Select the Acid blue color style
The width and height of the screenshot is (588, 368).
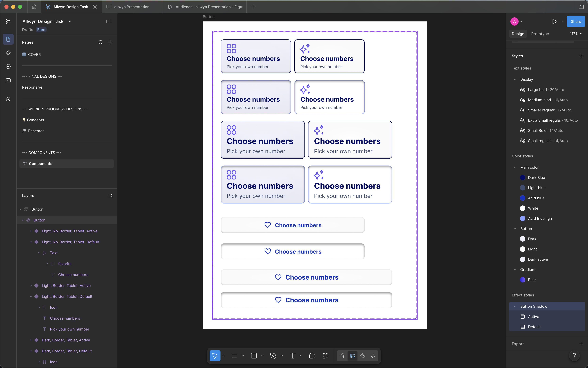(536, 198)
